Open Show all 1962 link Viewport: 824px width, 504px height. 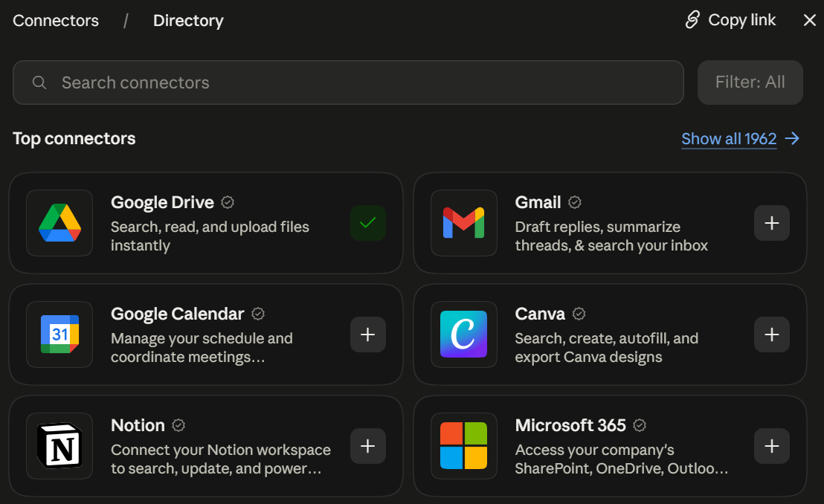729,139
